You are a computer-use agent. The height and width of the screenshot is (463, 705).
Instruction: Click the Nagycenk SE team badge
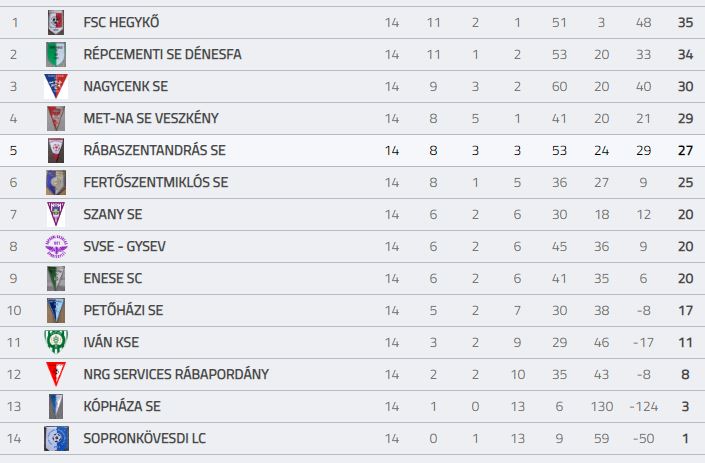tap(56, 86)
